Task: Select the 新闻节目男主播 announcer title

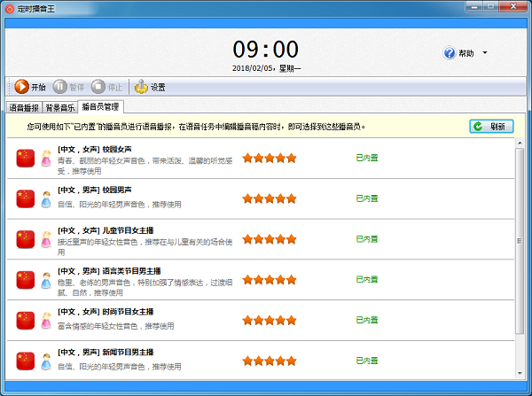Action: (x=106, y=353)
